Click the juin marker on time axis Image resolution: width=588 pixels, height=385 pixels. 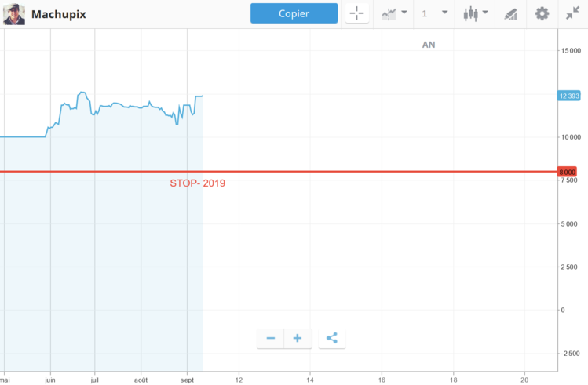tap(50, 378)
